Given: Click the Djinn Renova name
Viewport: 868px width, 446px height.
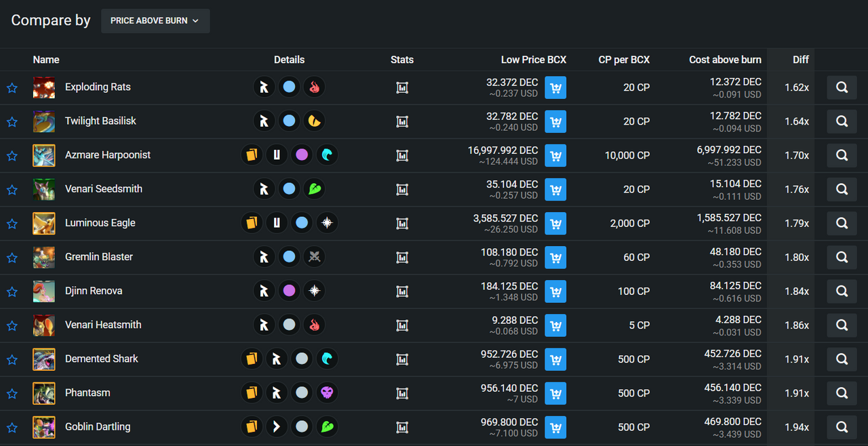Looking at the screenshot, I should [94, 291].
